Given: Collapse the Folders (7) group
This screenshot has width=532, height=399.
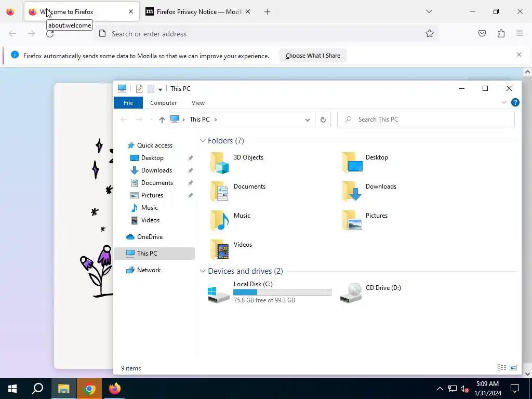Looking at the screenshot, I should 203,140.
